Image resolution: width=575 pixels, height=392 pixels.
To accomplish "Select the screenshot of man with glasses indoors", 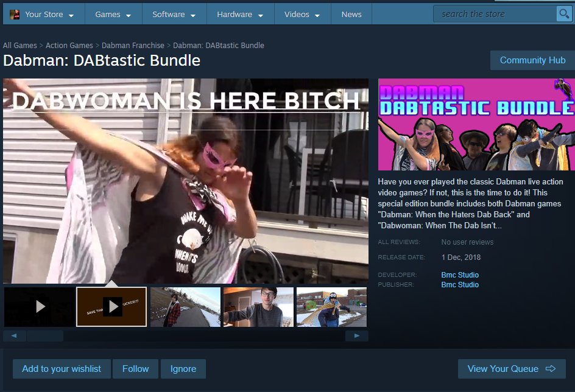I will pyautogui.click(x=258, y=307).
